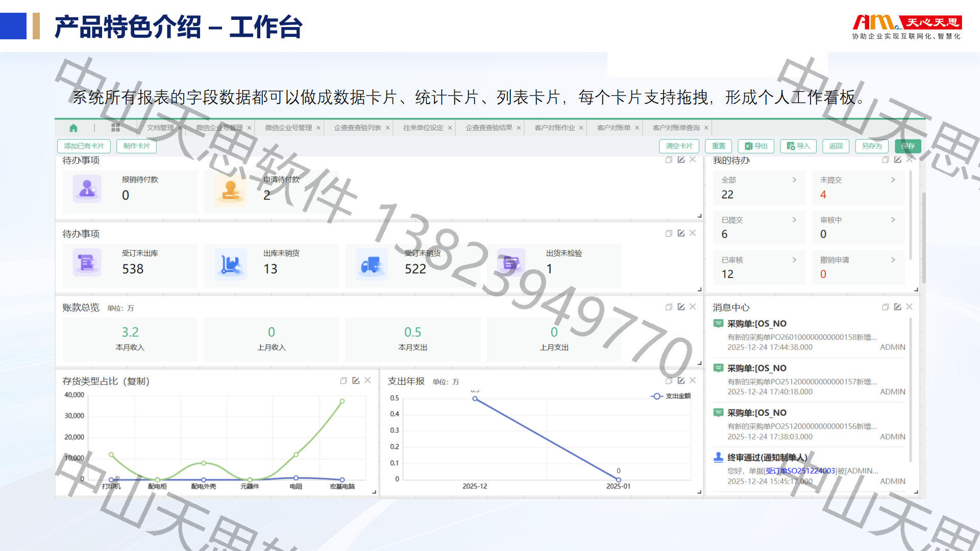
Task: Click the 重置 button
Action: [x=719, y=146]
